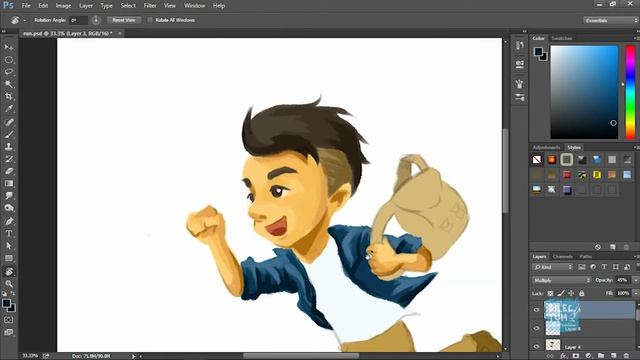Select the Rotate View tool in toolbox
This screenshot has height=360, width=640.
coord(9,271)
